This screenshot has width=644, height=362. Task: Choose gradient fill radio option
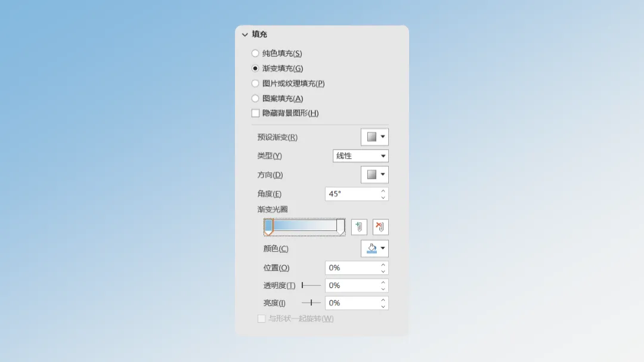(x=255, y=68)
